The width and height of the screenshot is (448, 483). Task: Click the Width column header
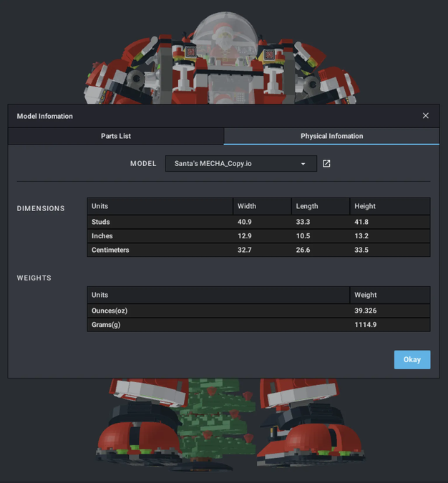coord(247,206)
